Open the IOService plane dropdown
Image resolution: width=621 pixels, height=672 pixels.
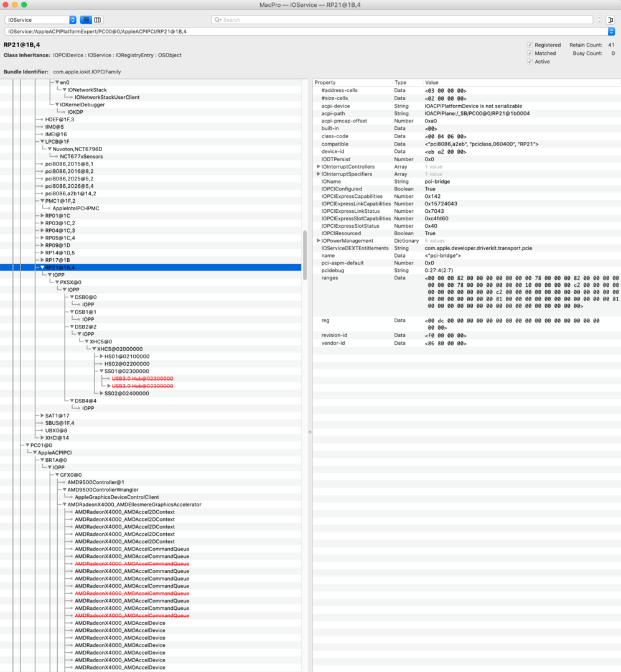tap(40, 20)
